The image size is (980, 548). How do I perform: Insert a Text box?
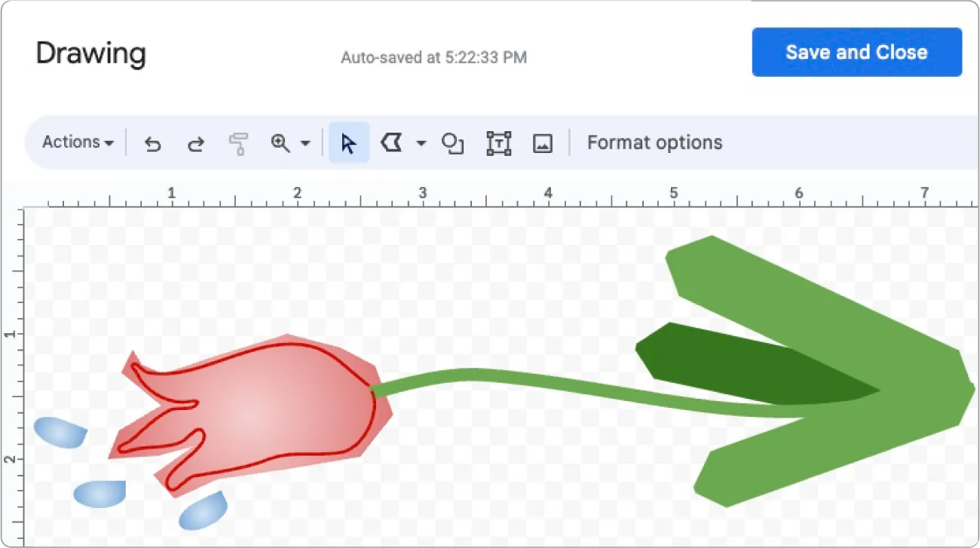498,142
